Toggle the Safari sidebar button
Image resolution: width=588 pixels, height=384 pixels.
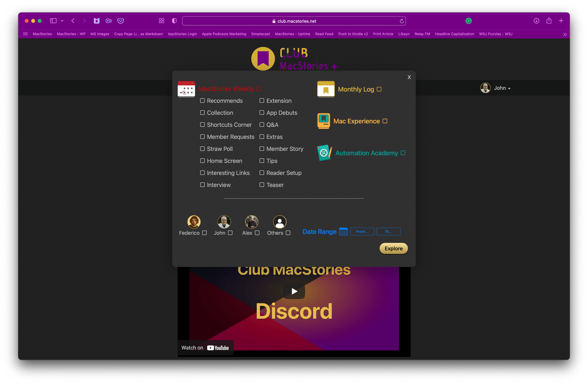[53, 21]
